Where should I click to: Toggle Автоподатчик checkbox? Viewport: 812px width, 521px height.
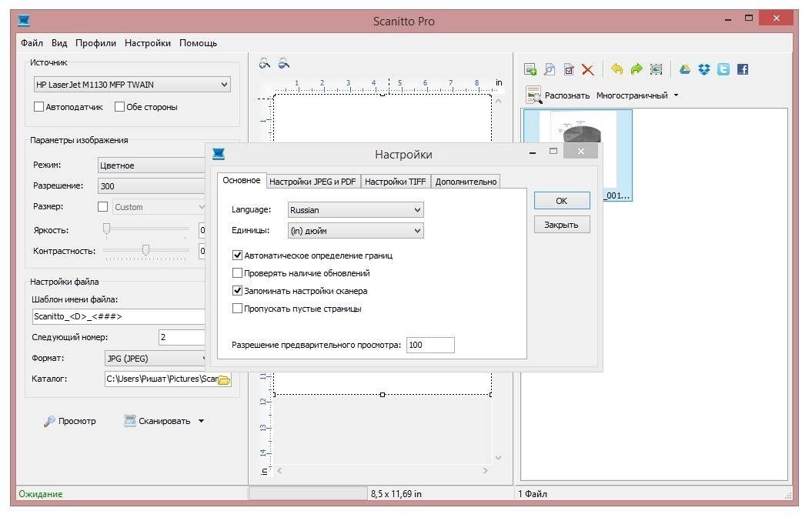click(38, 107)
